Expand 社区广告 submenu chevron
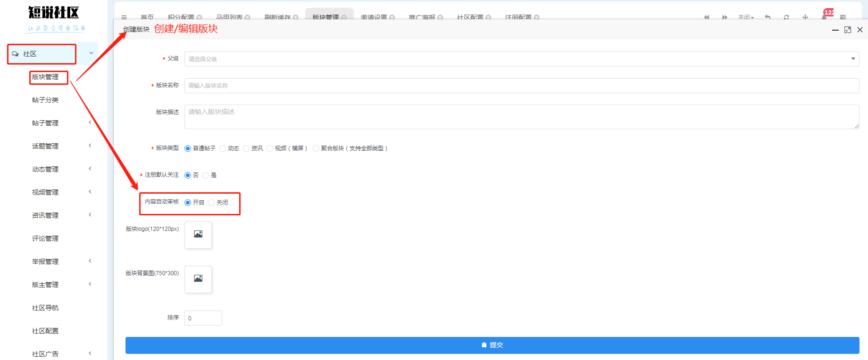The height and width of the screenshot is (360, 868). coord(90,353)
